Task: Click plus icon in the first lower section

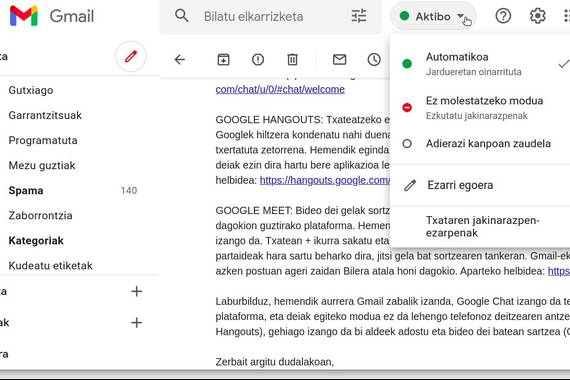Action: [137, 291]
